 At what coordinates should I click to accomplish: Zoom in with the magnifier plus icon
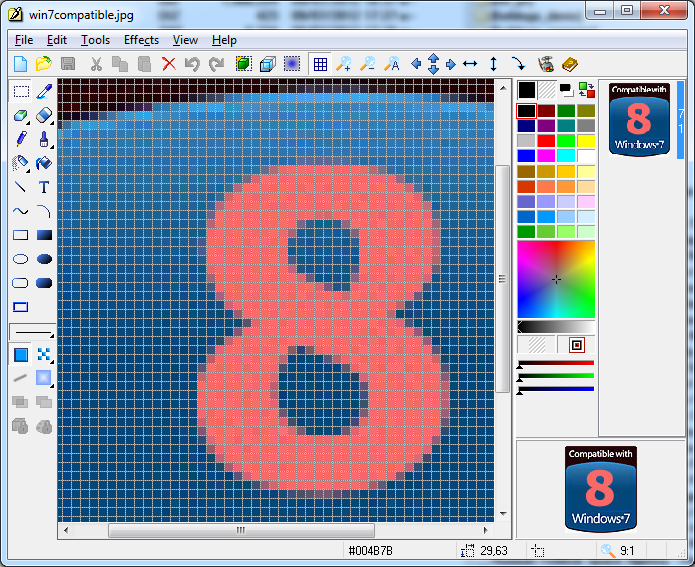coord(344,64)
